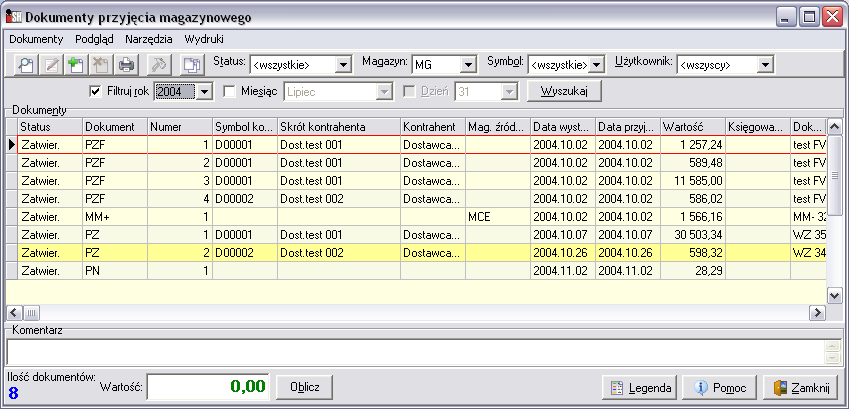Click the 586,02 value cell
The image size is (849, 409).
tap(693, 199)
